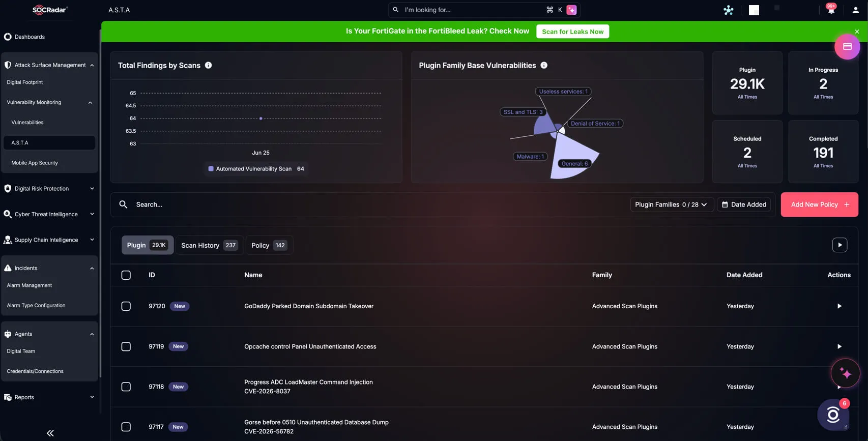This screenshot has height=441, width=868.
Task: Collapse the Vulnerability Monitoring submenu
Action: pyautogui.click(x=91, y=102)
